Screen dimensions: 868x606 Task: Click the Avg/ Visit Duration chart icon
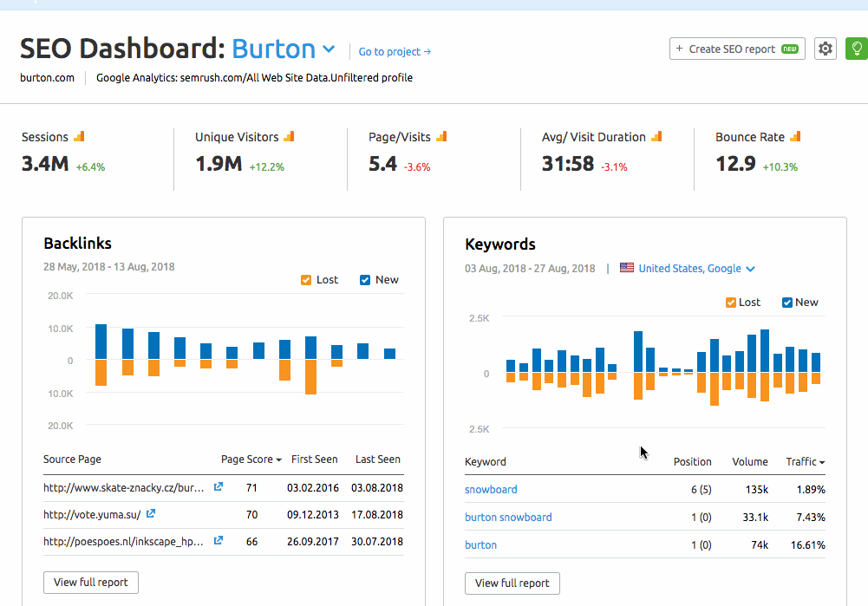[656, 135]
